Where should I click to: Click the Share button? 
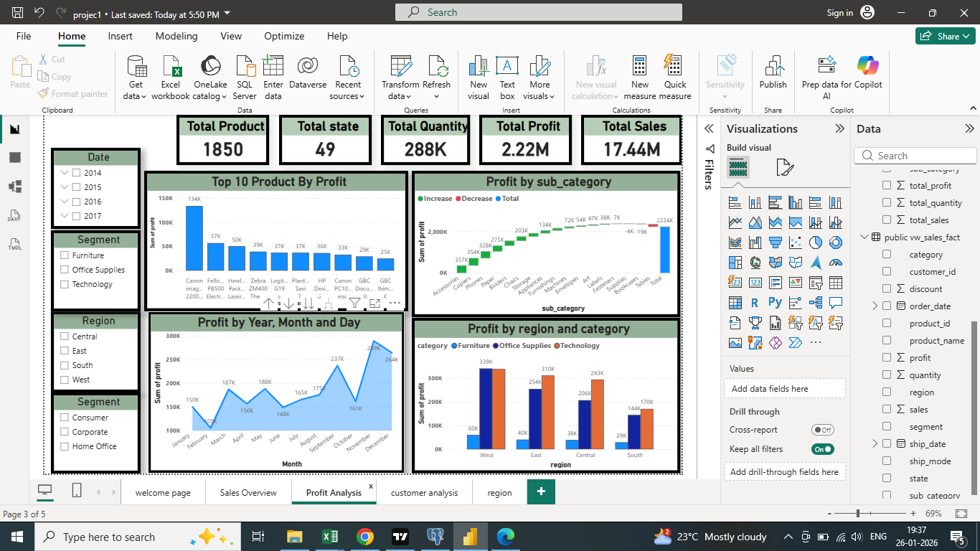coord(945,36)
